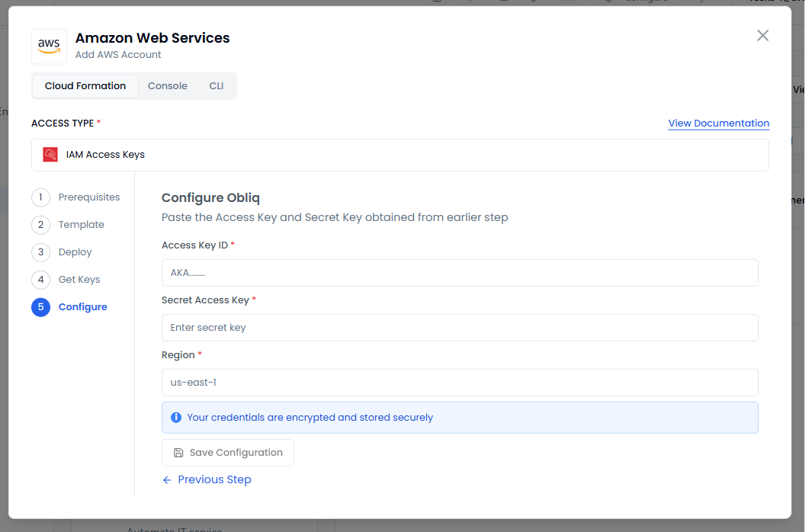
Task: Select the Cloud Formation tab
Action: coord(85,86)
